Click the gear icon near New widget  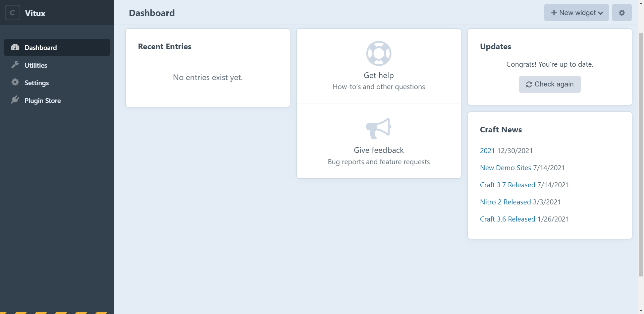[x=622, y=12]
